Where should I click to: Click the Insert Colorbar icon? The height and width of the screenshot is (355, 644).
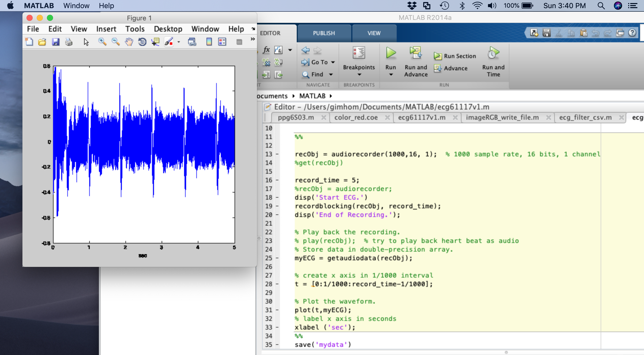point(209,42)
